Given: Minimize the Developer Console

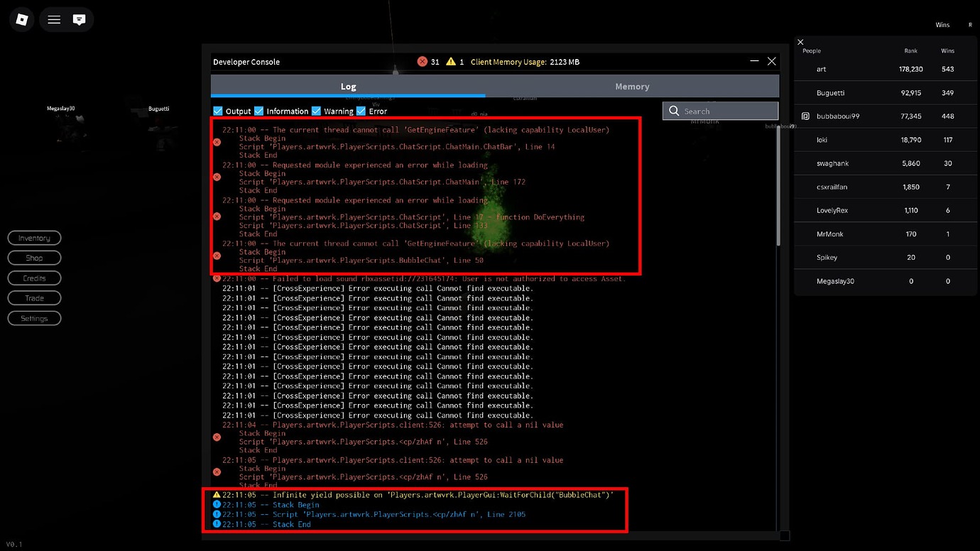Looking at the screenshot, I should (x=754, y=62).
